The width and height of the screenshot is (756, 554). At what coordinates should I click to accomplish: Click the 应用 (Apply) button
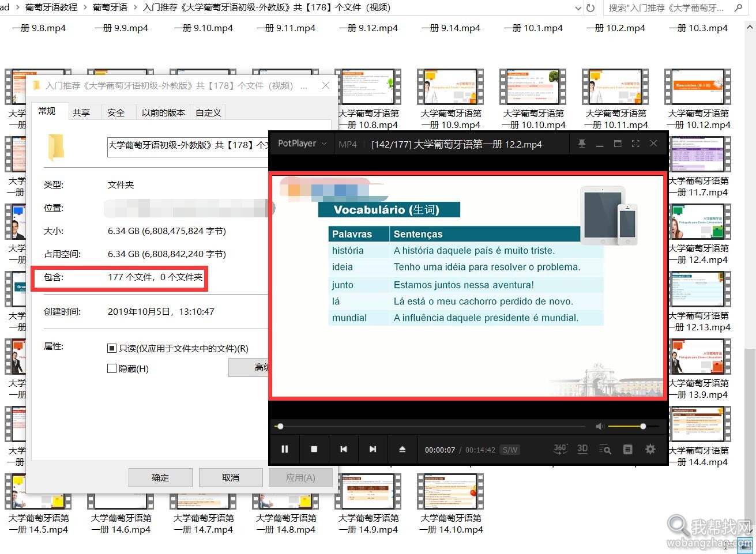pyautogui.click(x=300, y=477)
